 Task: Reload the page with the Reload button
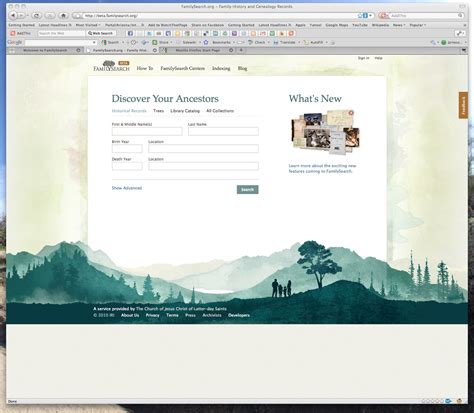coord(37,15)
